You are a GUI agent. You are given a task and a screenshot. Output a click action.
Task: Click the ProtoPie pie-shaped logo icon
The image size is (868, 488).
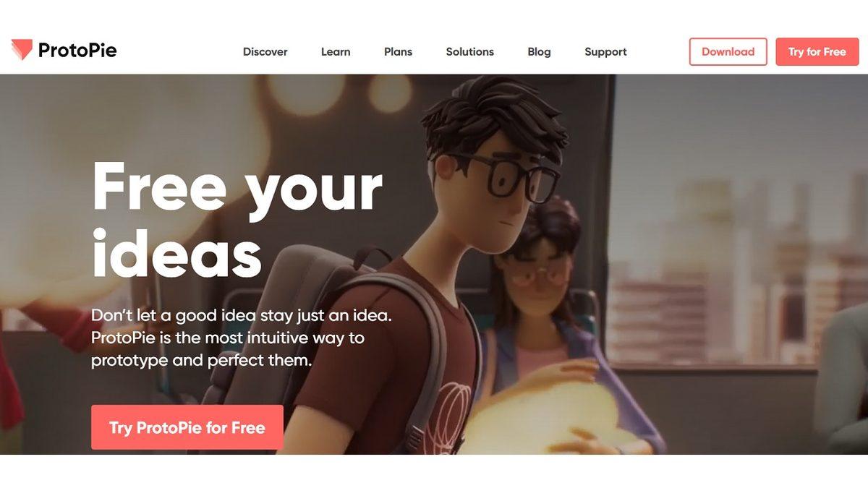click(22, 50)
